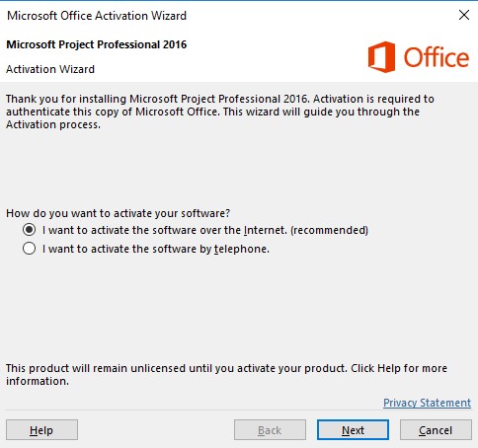Click the 'Activation Wizard' subtitle under the heading
Image resolution: width=478 pixels, height=448 pixels.
[x=50, y=69]
